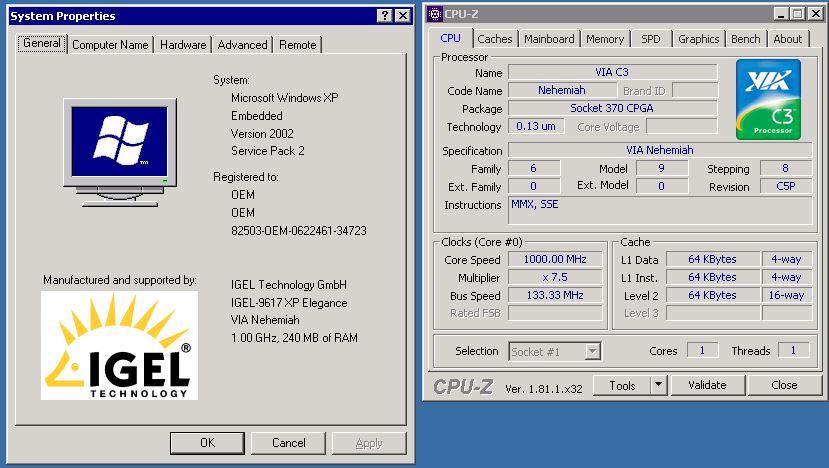829x468 pixels.
Task: Click the L1 Inst. 64 KBytes value
Action: [712, 277]
